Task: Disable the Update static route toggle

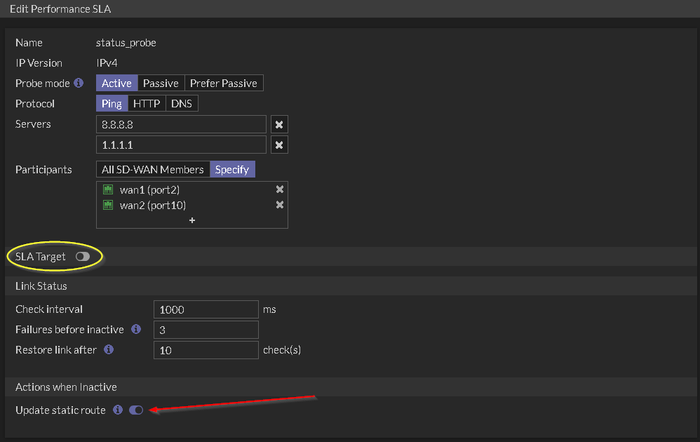Action: 136,410
